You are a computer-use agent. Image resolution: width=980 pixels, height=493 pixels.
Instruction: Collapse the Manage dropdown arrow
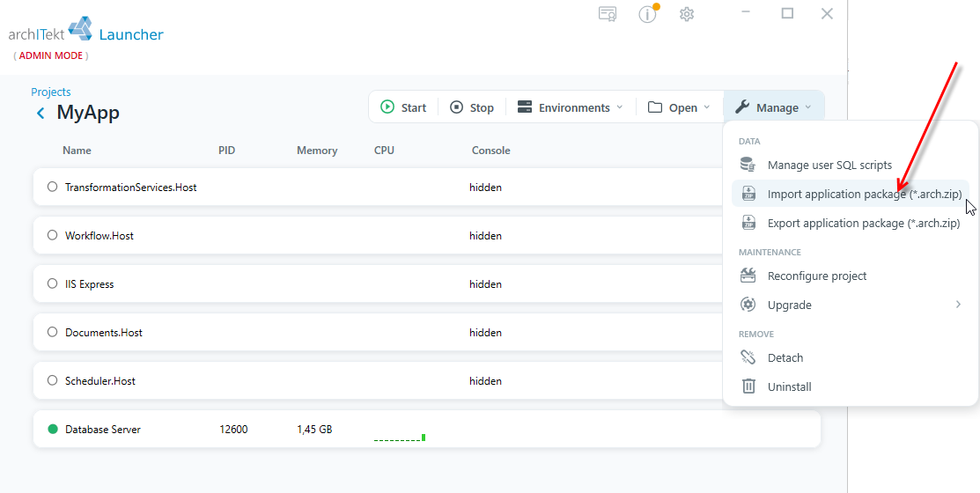[807, 107]
